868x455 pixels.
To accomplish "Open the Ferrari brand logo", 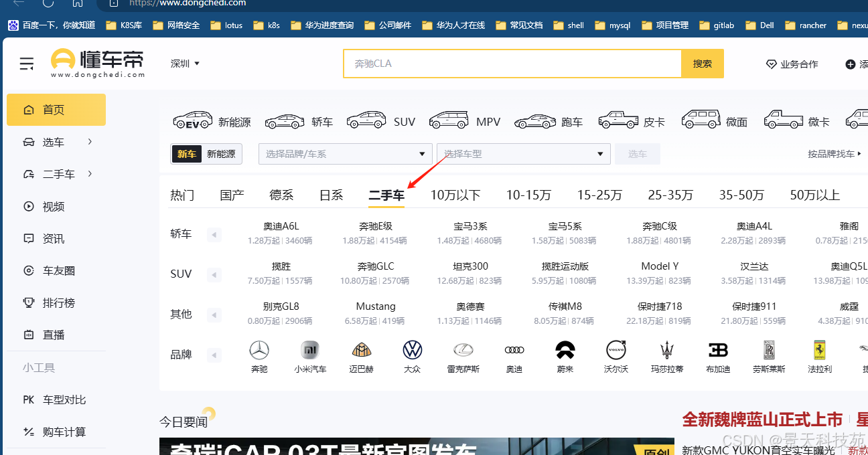I will click(820, 350).
